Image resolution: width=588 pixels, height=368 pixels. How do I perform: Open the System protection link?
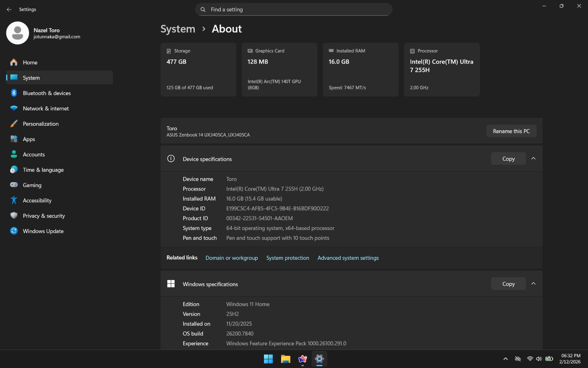coord(288,258)
